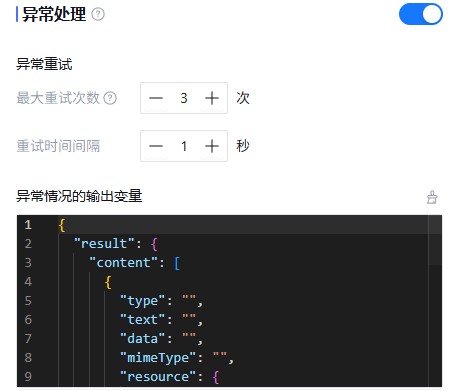
Task: Click the "mimeType" key on line 8
Action: click(158, 358)
